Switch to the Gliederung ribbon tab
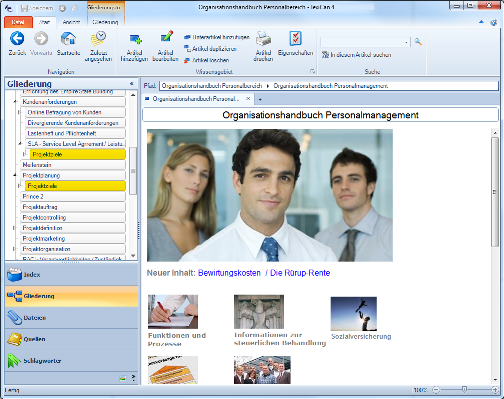Viewport: 504px width, 399px height. [105, 22]
